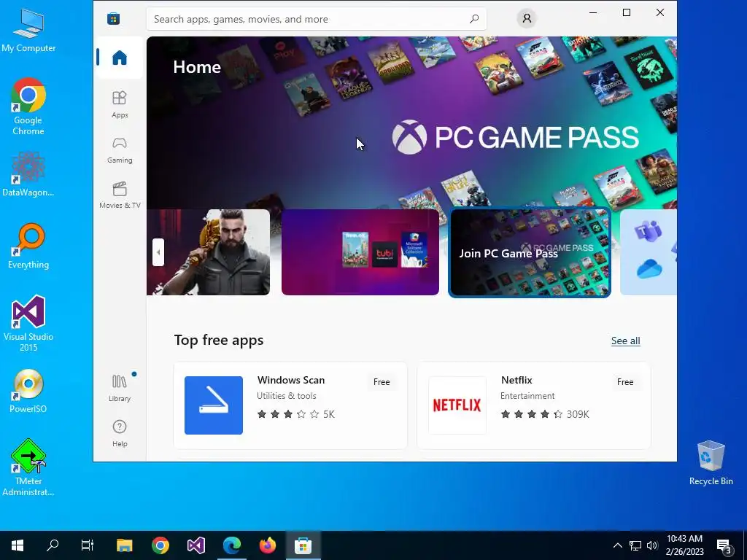Switch to Microsoft Edge in taskbar

point(231,545)
